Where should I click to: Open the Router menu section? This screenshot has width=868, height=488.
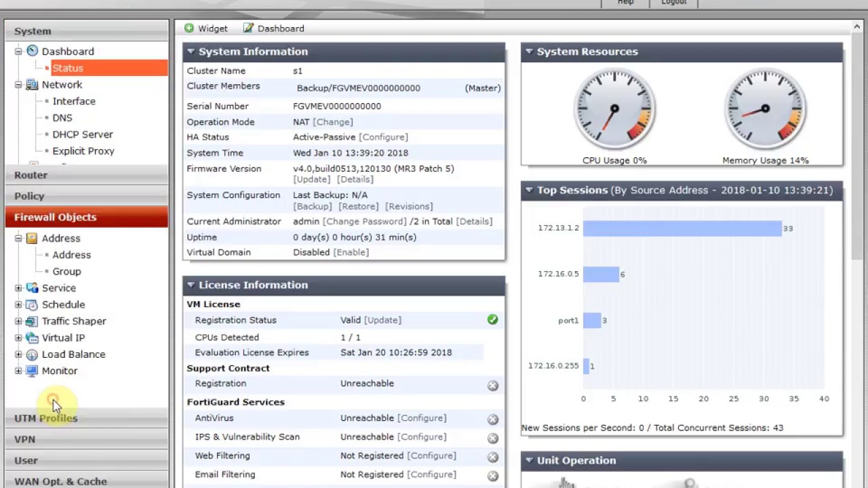[x=87, y=175]
